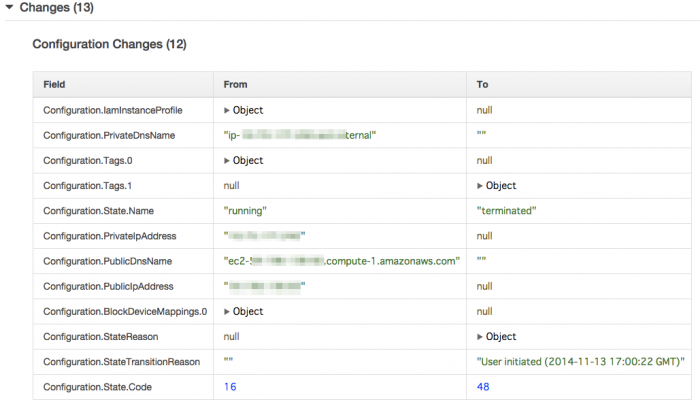700x406 pixels.
Task: Click the compute-1.amazonaws.com DNS value
Action: [342, 261]
